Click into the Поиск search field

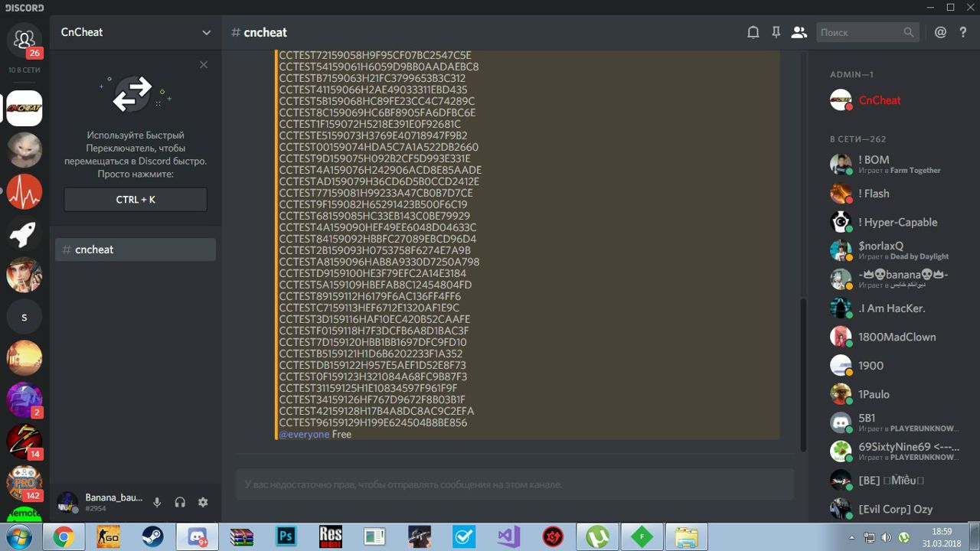tap(867, 32)
